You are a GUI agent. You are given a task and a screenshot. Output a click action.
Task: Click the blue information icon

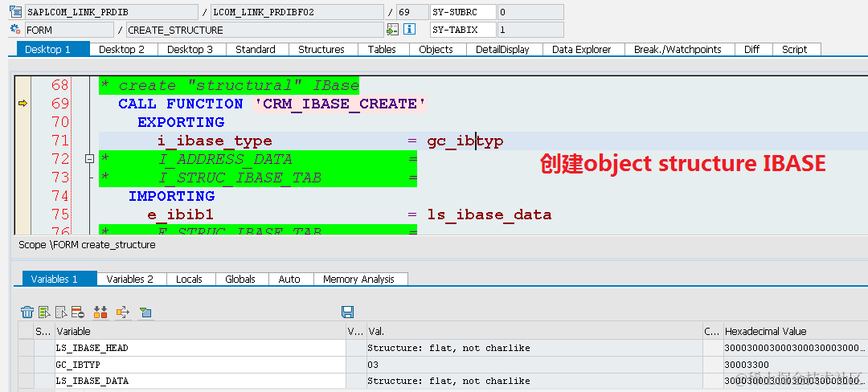tap(409, 29)
